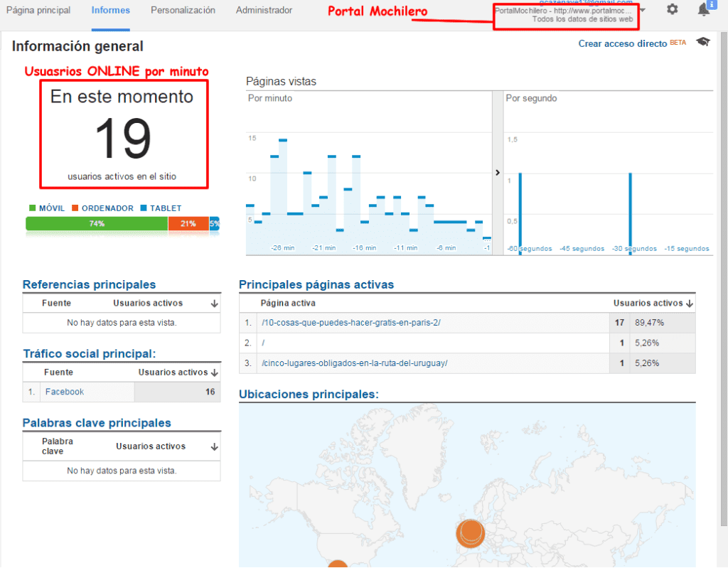
Task: Click sort arrow in Palabras clave table
Action: pyautogui.click(x=214, y=447)
